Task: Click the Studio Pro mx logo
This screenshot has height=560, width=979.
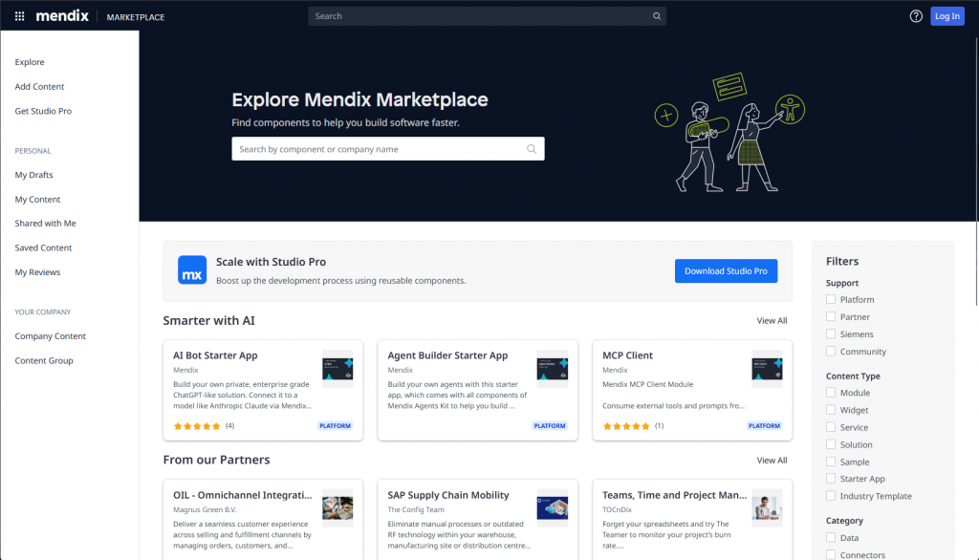Action: (192, 270)
